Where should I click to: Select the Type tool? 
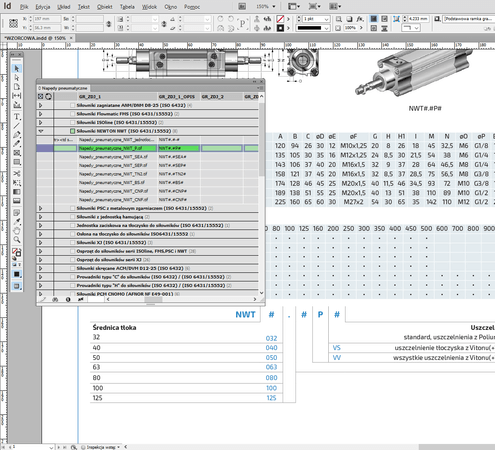point(17,117)
